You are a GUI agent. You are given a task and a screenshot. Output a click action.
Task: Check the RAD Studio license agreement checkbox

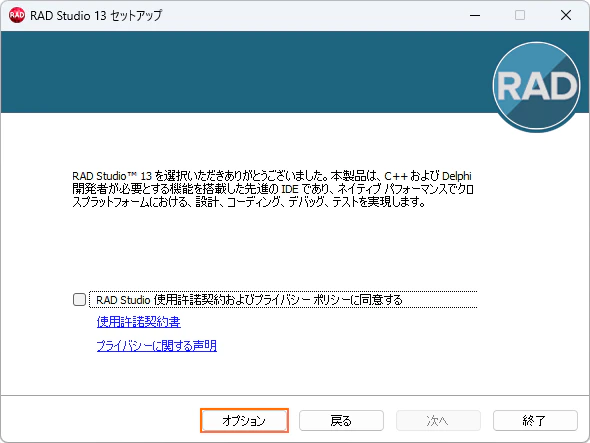point(79,300)
